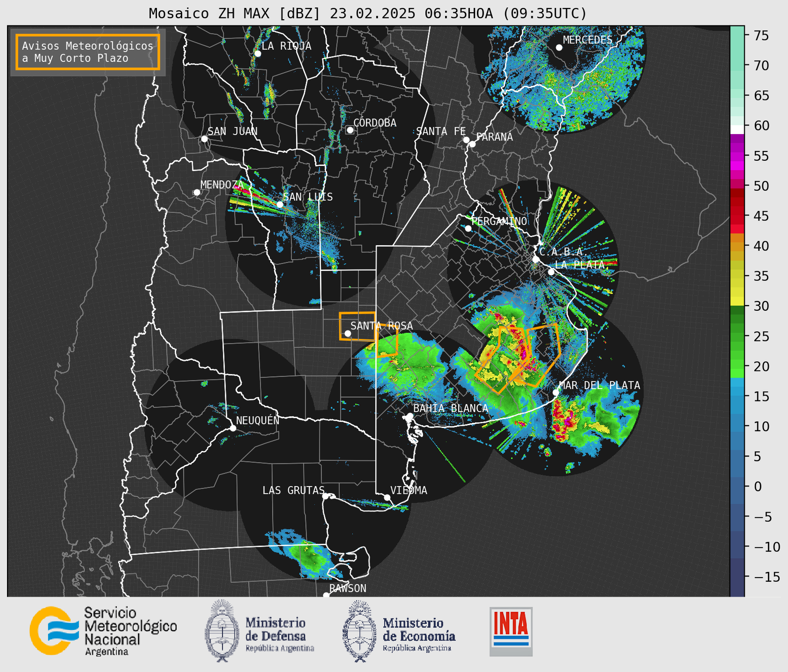
Task: Click the C.A.B.A. city marker dot
Action: click(536, 259)
